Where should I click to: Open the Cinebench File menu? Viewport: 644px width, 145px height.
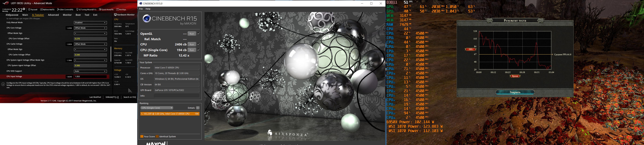click(141, 9)
